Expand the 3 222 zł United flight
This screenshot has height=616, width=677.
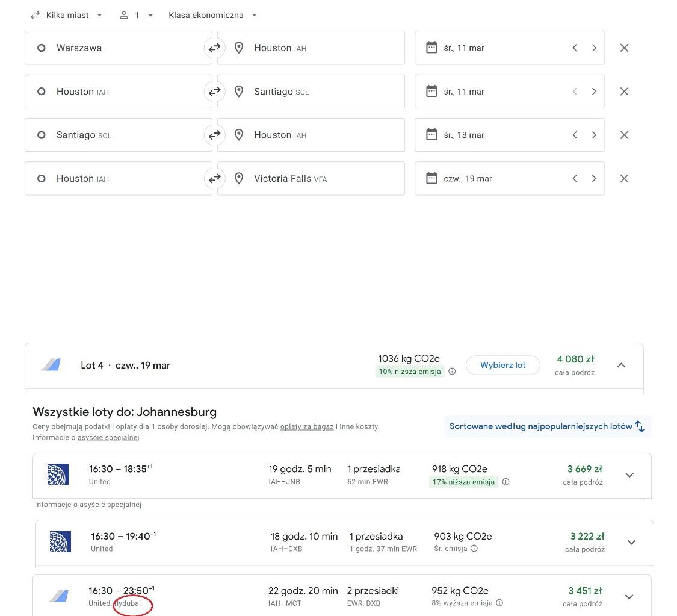pos(632,543)
